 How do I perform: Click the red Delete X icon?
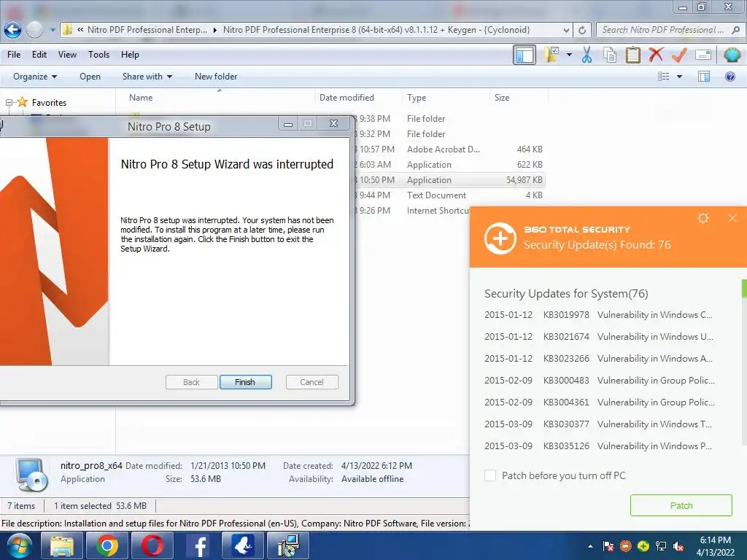[x=656, y=54]
